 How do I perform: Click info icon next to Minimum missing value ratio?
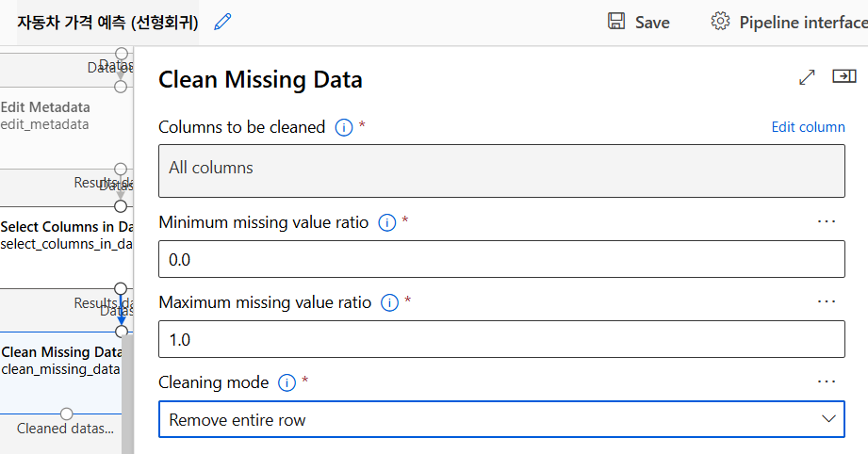click(x=386, y=223)
